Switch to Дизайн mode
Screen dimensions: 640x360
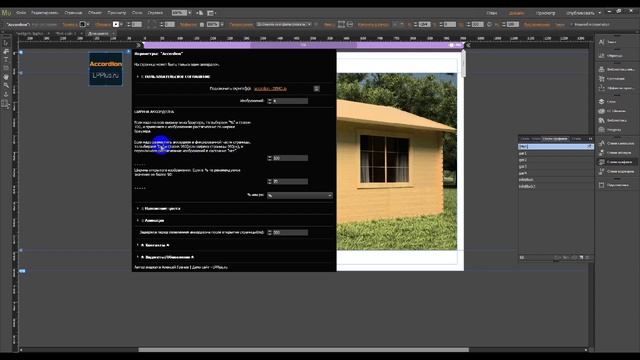pyautogui.click(x=516, y=13)
